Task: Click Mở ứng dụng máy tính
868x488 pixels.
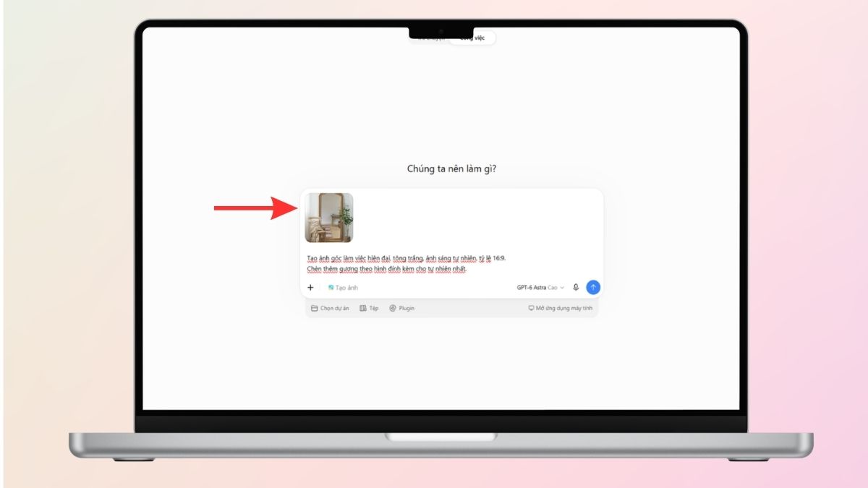Action: (561, 308)
